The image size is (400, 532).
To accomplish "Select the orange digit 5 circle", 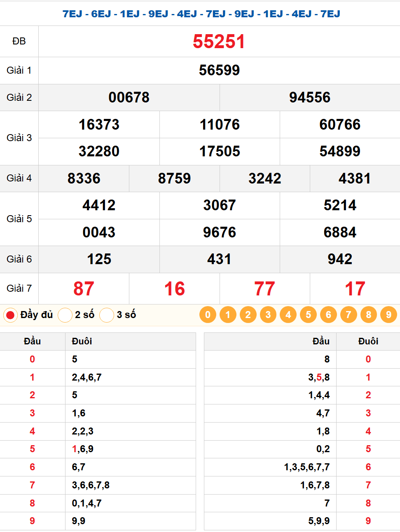I will 308,315.
